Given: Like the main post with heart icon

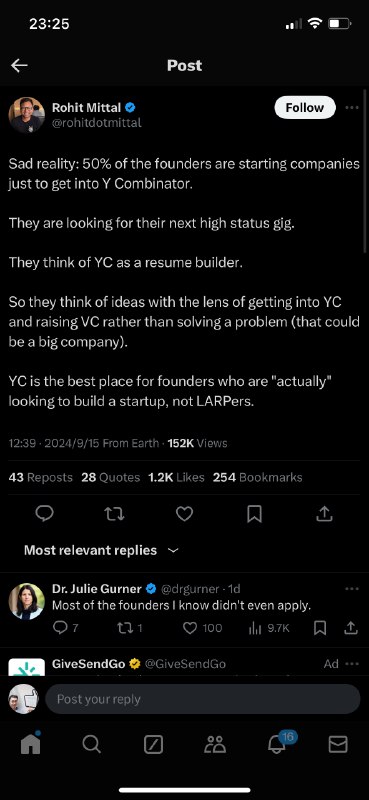Looking at the screenshot, I should (x=184, y=514).
